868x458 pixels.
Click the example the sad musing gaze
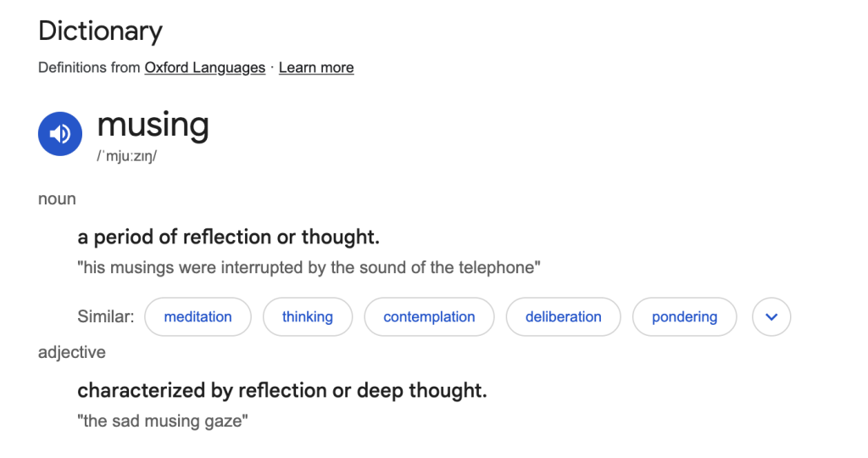click(162, 421)
